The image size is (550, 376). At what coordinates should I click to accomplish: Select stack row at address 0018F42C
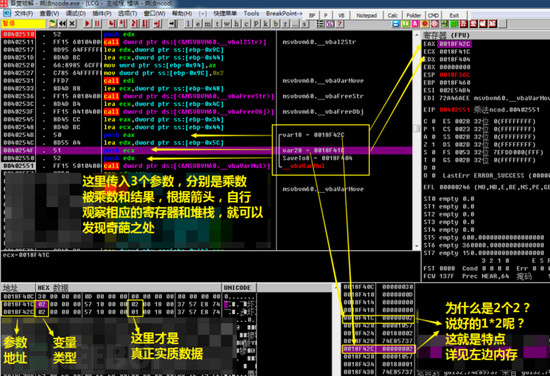378,349
